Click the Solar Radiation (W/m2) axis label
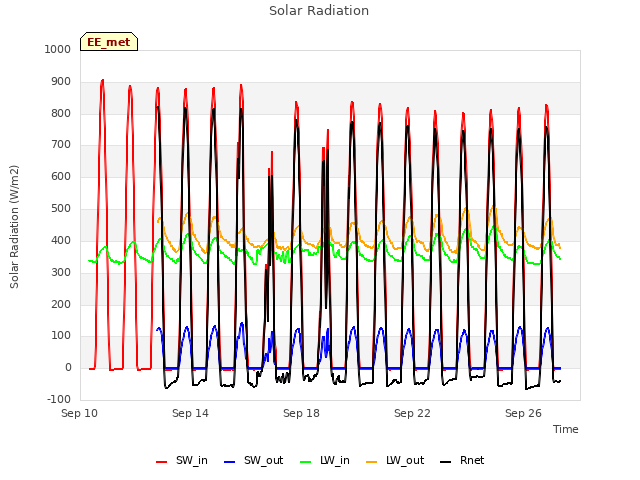Image resolution: width=640 pixels, height=480 pixels. tap(14, 227)
